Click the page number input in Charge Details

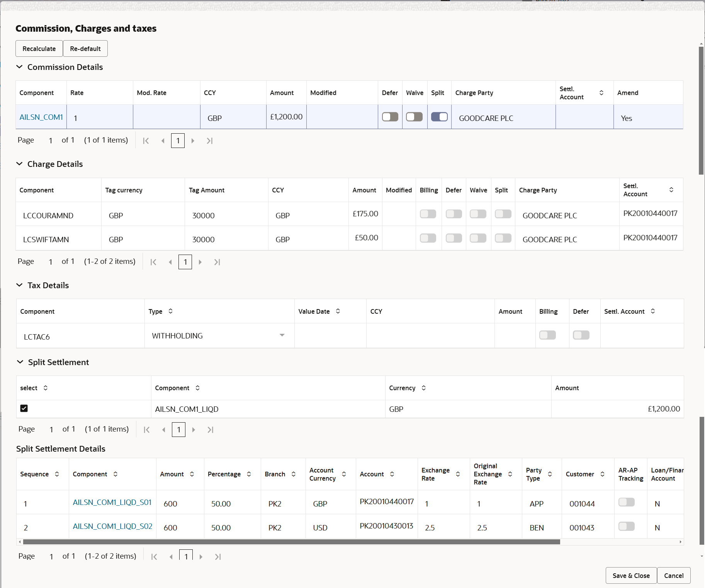point(185,262)
